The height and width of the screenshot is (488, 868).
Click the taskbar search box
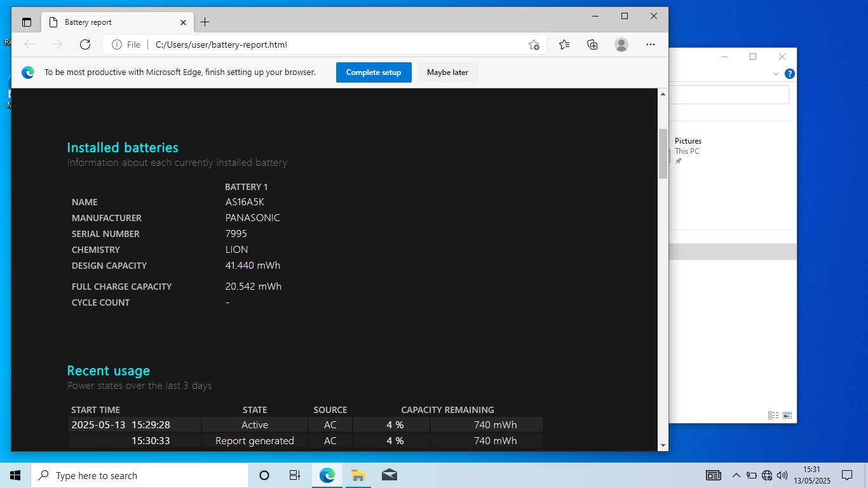point(140,475)
